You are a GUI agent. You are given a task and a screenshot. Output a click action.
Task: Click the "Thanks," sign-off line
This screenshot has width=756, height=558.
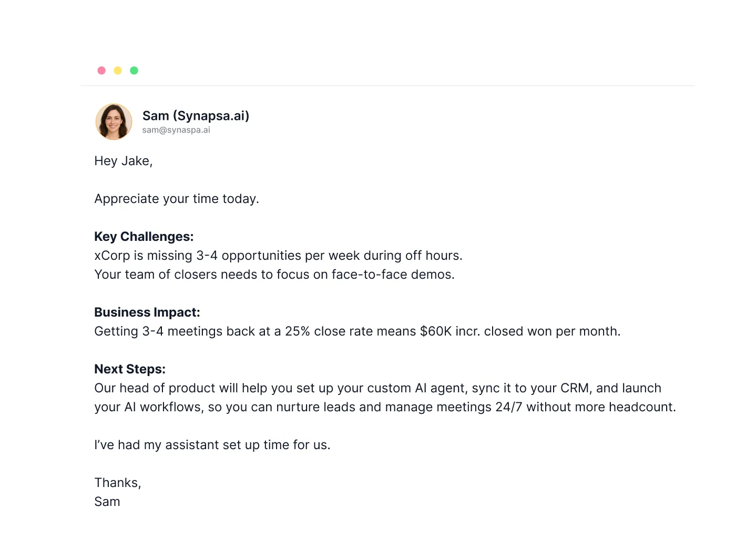tap(118, 483)
